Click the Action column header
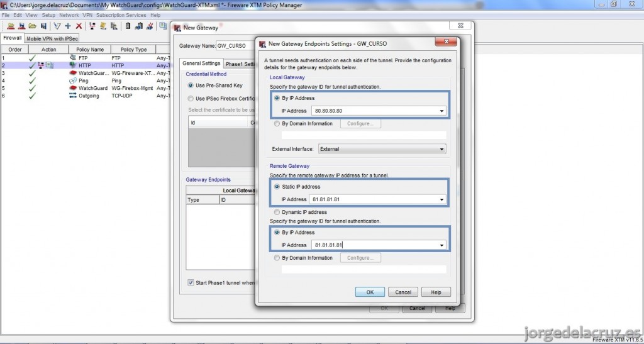The image size is (644, 344). pos(48,49)
